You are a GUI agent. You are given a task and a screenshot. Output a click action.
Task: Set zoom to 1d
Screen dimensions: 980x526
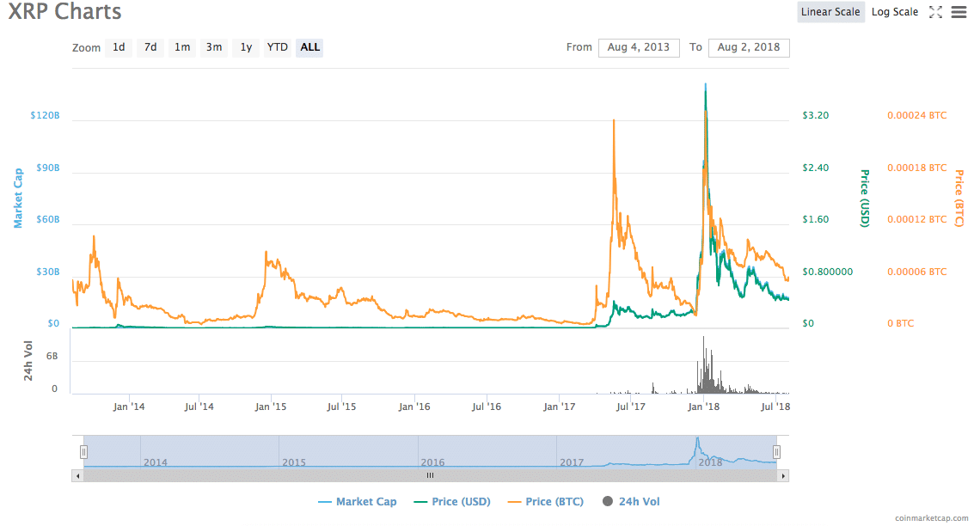[119, 47]
